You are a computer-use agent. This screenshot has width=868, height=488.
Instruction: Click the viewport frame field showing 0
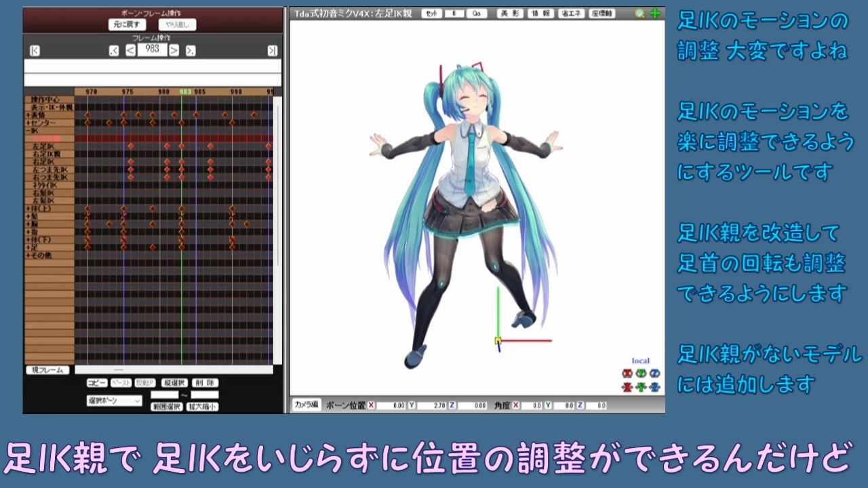[454, 14]
